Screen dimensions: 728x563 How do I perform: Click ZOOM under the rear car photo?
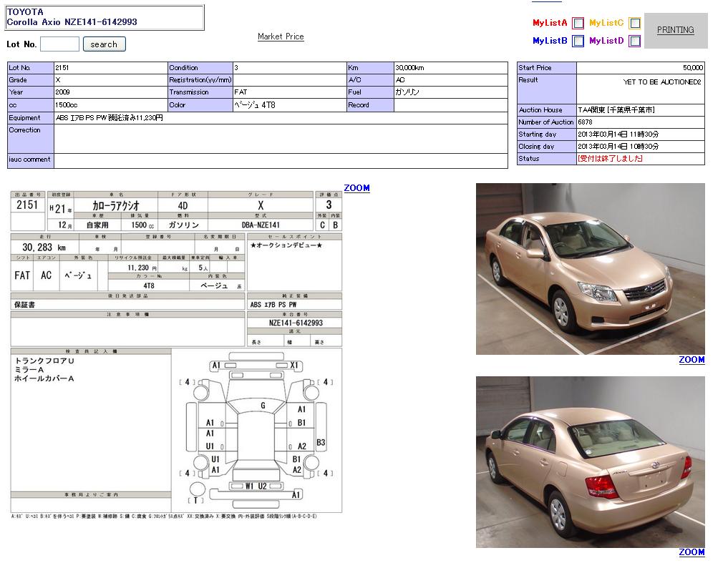pyautogui.click(x=691, y=552)
